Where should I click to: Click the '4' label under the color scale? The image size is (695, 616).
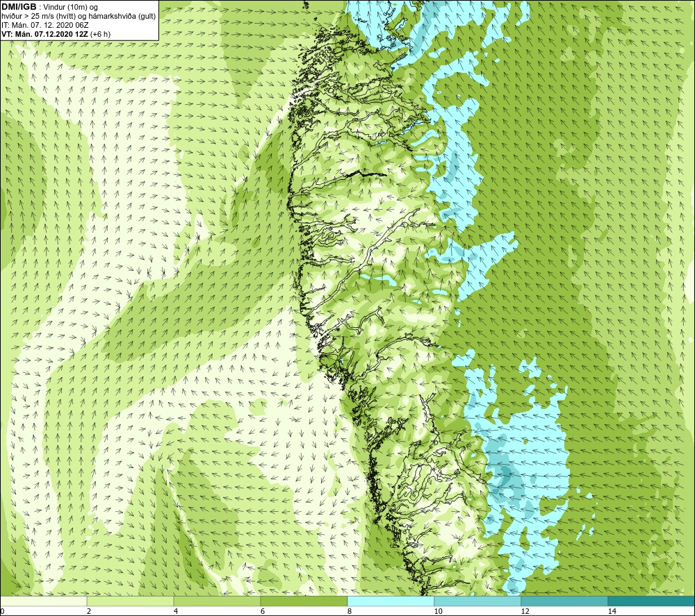click(176, 611)
